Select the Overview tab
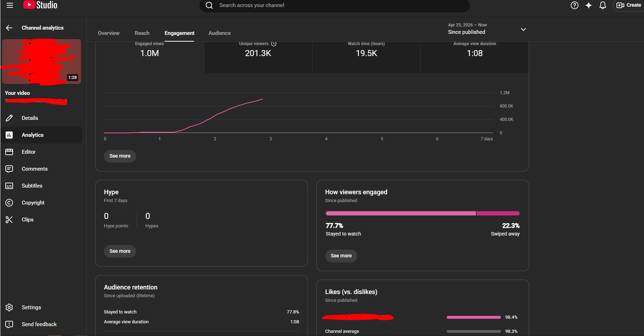Image resolution: width=644 pixels, height=336 pixels. tap(109, 33)
